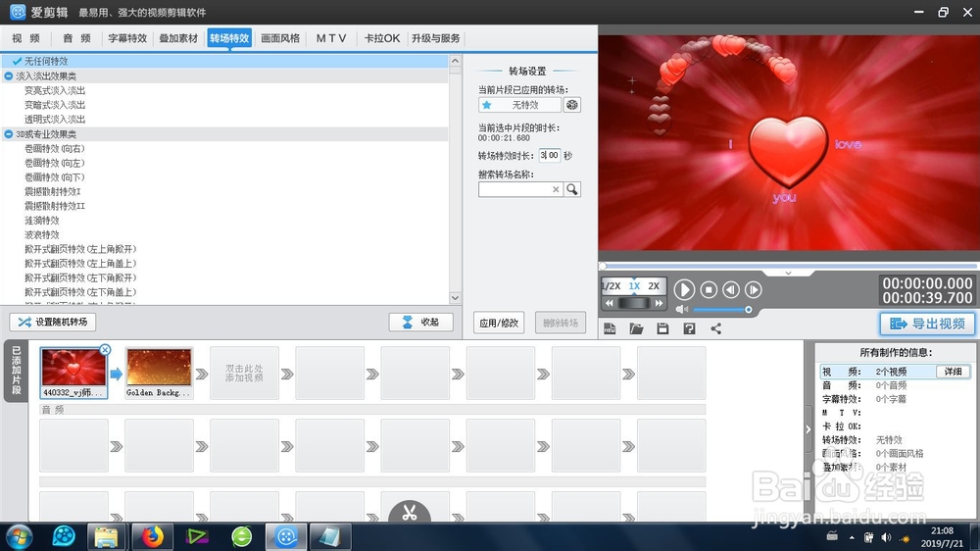This screenshot has height=551, width=980.
Task: Set playback speed to 1X
Action: [634, 286]
